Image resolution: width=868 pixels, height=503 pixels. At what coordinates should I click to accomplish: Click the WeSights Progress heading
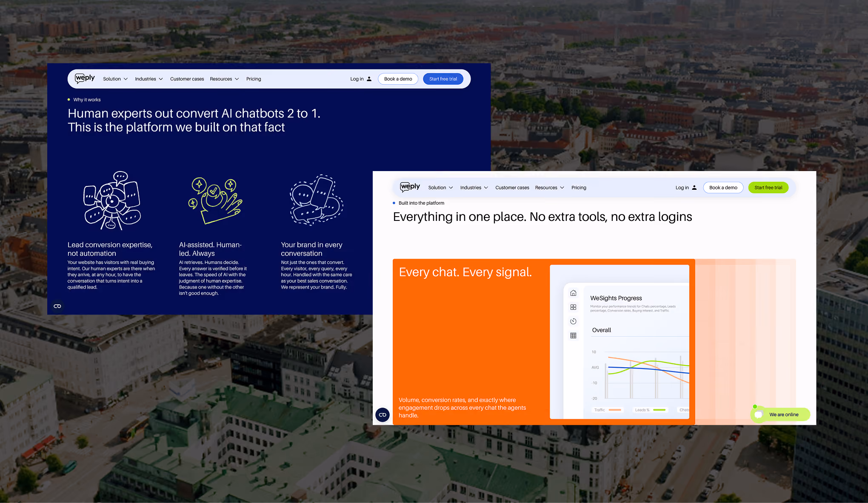coord(616,298)
